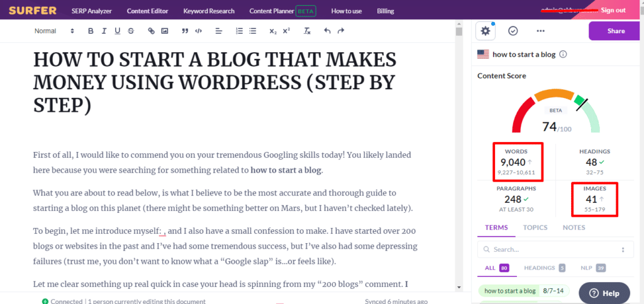The height and width of the screenshot is (304, 644).
Task: Click the checkmark circle icon
Action: click(x=513, y=31)
